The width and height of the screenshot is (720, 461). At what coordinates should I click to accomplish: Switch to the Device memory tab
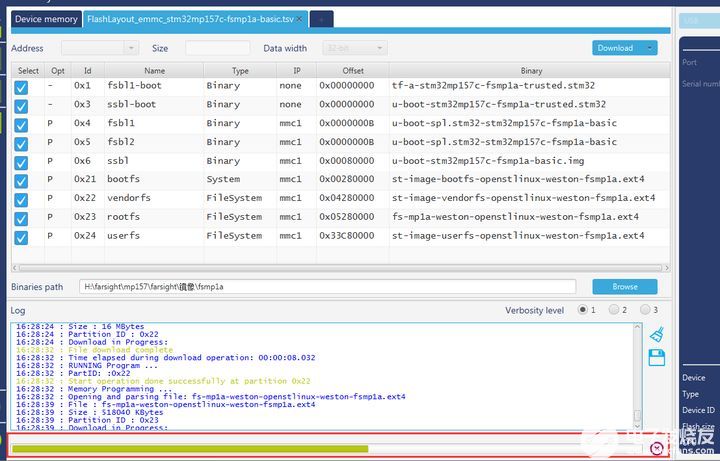(x=46, y=19)
